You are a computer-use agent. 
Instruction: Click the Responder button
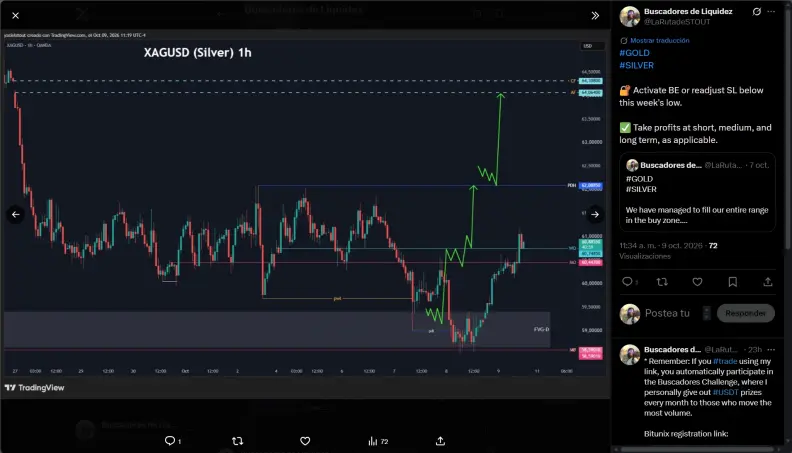coord(746,313)
